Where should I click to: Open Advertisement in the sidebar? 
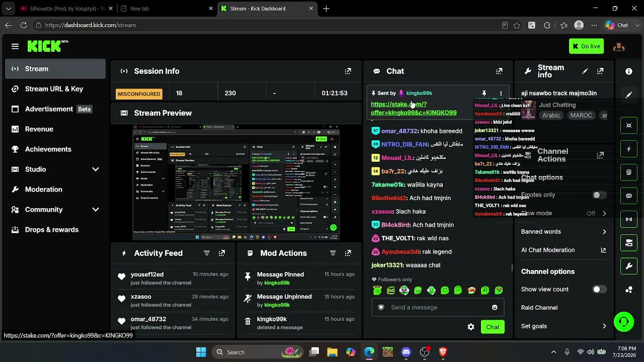[x=55, y=109]
